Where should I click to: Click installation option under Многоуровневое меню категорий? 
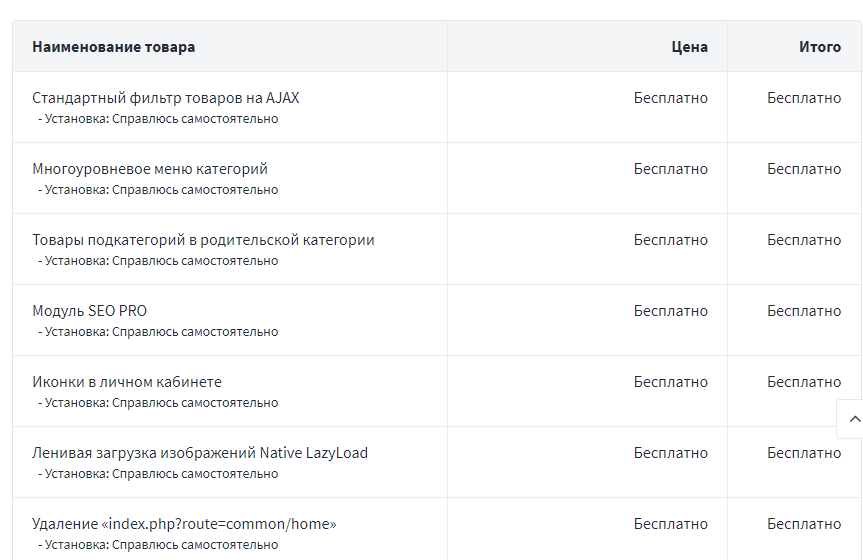(158, 190)
